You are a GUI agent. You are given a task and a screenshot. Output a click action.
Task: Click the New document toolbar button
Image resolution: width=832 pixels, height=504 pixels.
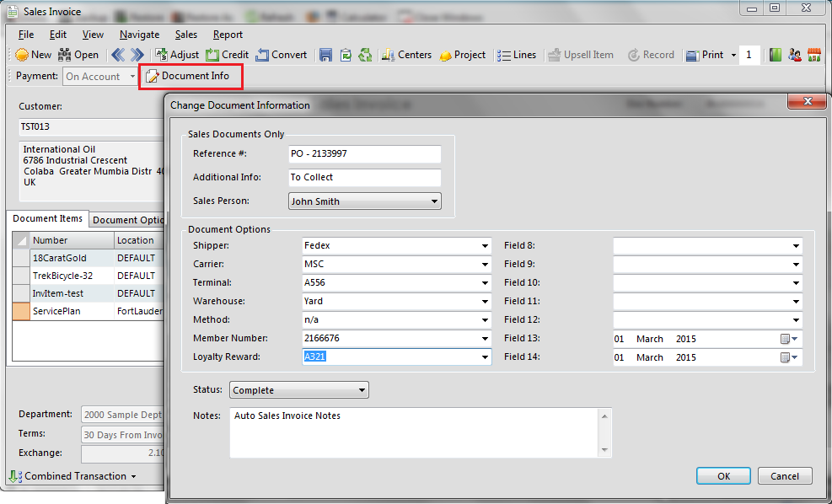tap(33, 55)
